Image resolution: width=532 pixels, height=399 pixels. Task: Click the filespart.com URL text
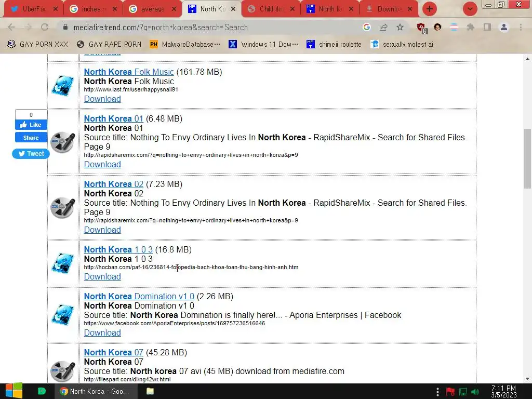coord(127,379)
